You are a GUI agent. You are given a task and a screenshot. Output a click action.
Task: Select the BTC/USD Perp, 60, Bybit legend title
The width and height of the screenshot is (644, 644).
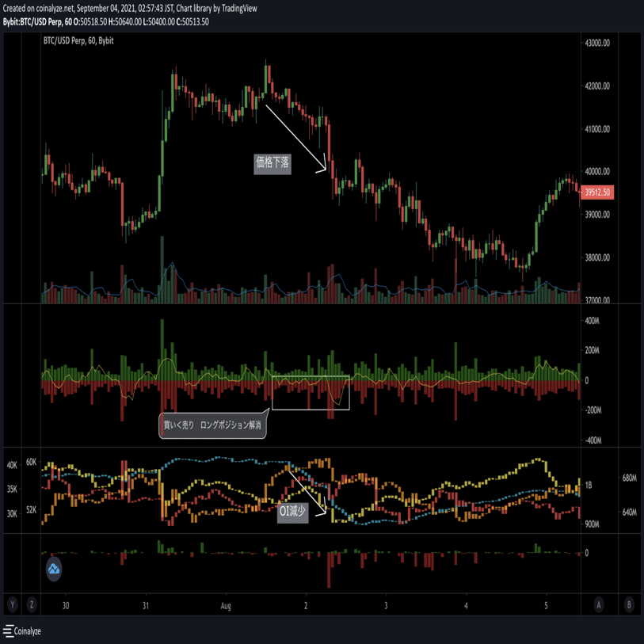pyautogui.click(x=78, y=40)
